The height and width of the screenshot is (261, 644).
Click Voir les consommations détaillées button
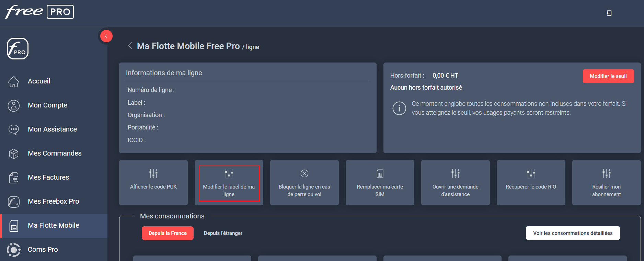[x=573, y=233]
